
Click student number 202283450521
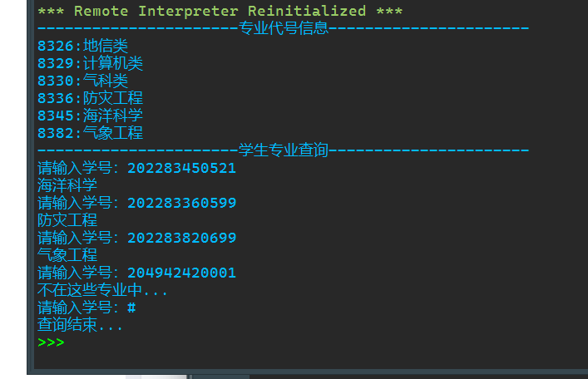coord(181,168)
